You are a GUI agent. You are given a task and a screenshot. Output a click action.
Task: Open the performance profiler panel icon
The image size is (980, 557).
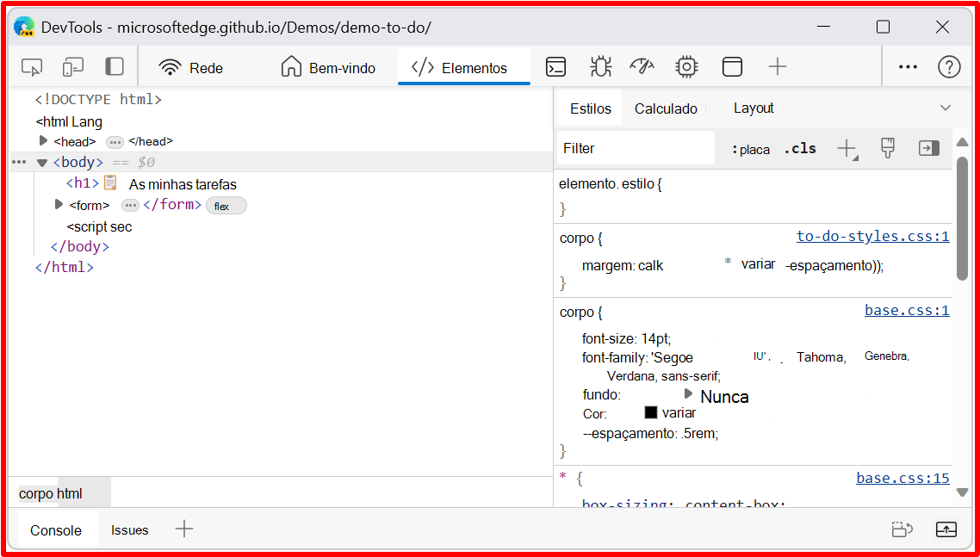click(642, 65)
